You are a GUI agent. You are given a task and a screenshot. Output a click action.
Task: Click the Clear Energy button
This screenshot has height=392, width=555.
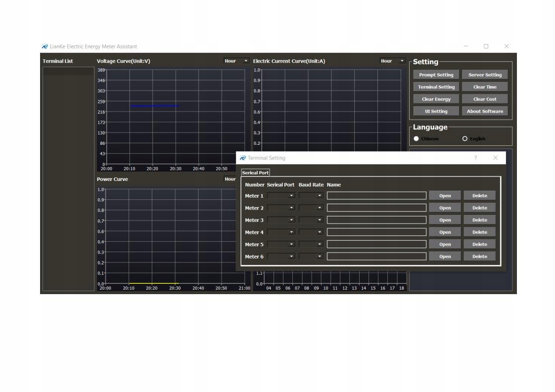(436, 99)
